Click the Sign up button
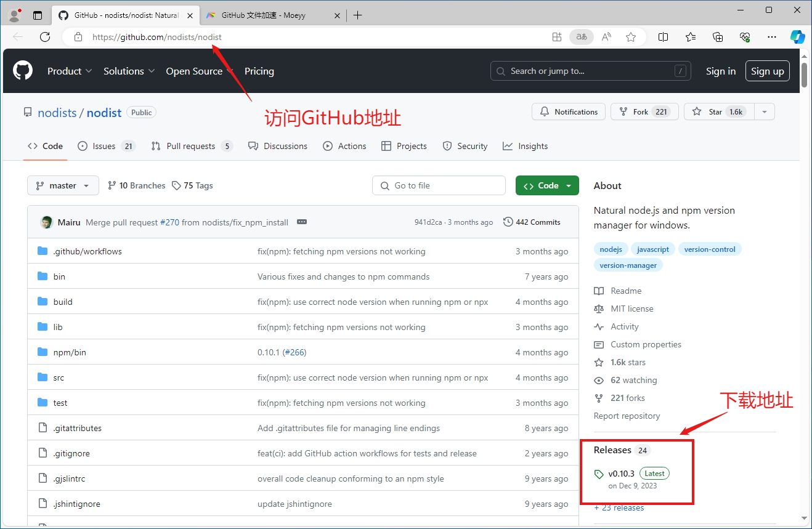This screenshot has height=529, width=812. pyautogui.click(x=768, y=71)
